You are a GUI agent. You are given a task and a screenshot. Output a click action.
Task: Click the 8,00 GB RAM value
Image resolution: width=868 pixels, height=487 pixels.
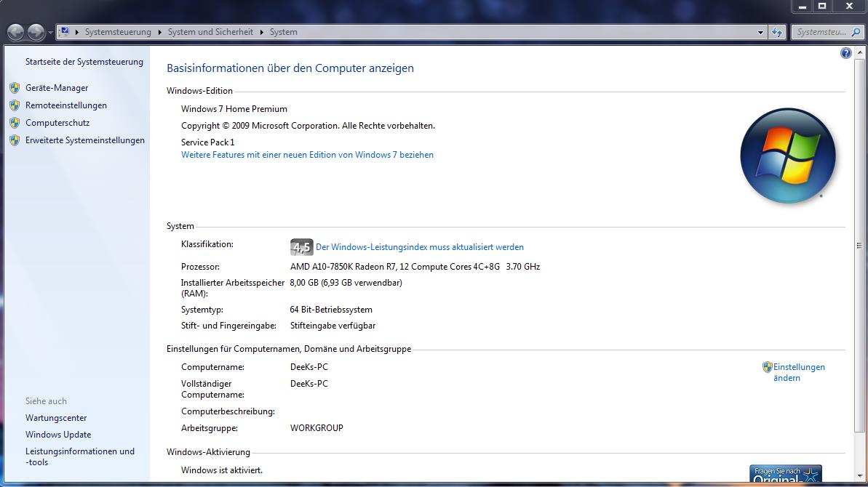tap(346, 283)
